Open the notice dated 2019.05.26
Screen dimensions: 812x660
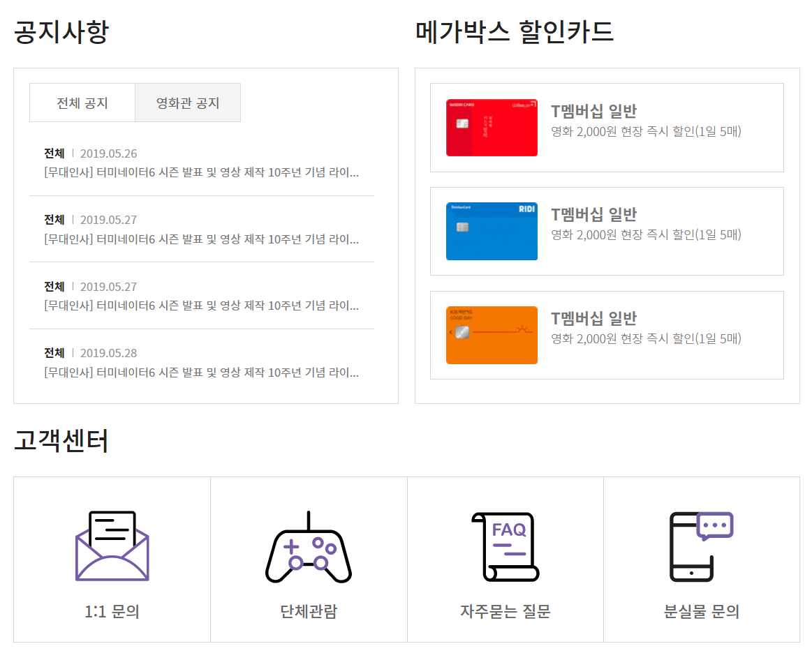(202, 163)
